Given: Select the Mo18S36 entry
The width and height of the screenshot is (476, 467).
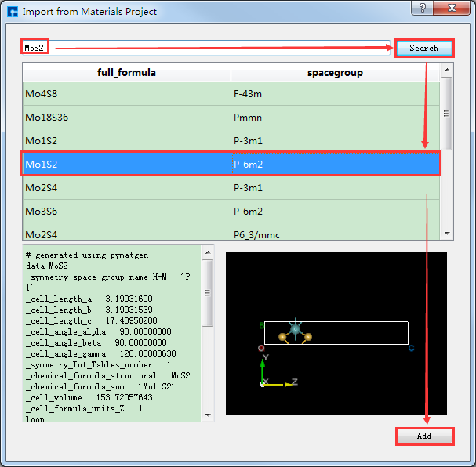Looking at the screenshot, I should coord(126,118).
